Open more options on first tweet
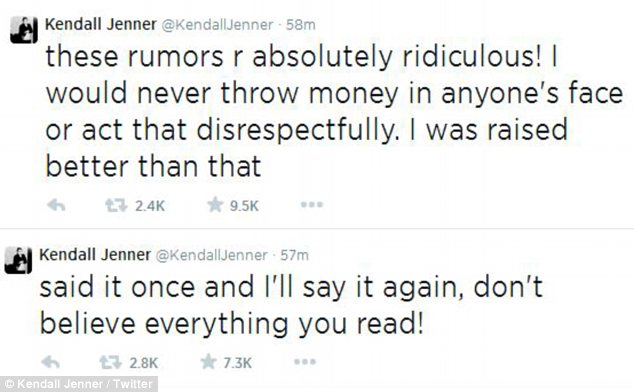Viewport: 634px width, 392px height. pyautogui.click(x=312, y=205)
